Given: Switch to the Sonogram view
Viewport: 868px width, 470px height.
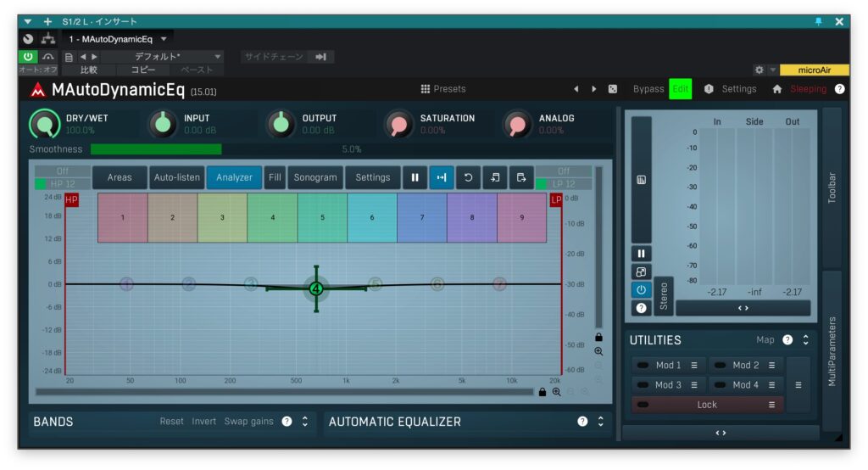Looking at the screenshot, I should click(314, 177).
